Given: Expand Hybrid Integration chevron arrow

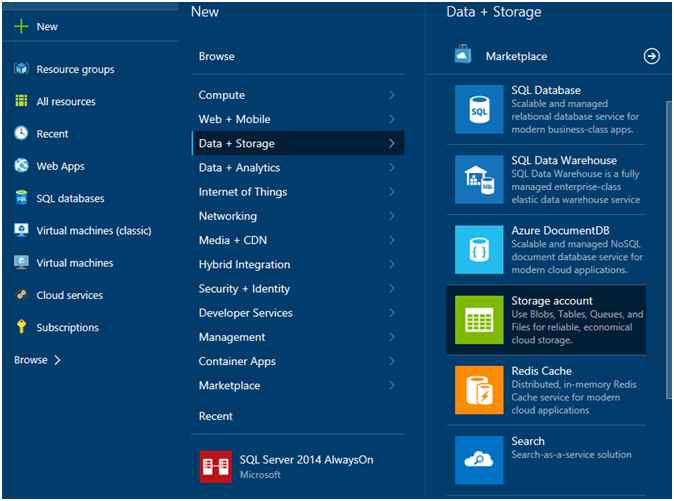Looking at the screenshot, I should pos(391,264).
